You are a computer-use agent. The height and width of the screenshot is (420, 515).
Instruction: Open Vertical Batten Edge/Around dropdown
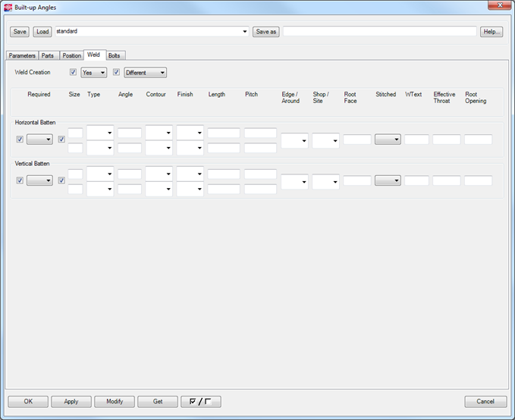[294, 181]
